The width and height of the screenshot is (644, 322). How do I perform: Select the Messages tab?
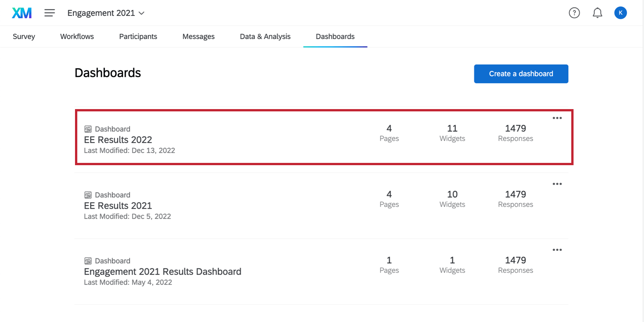click(x=199, y=36)
